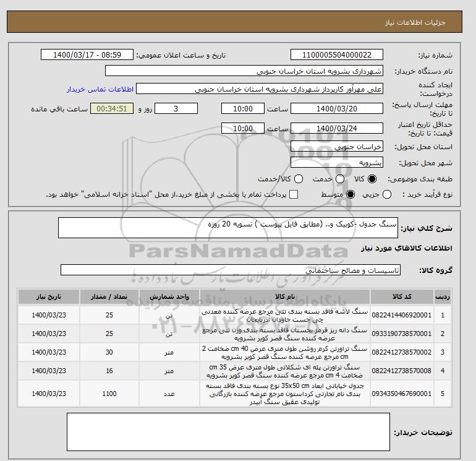Click the price validity date 1400/03/24

click(x=337, y=128)
